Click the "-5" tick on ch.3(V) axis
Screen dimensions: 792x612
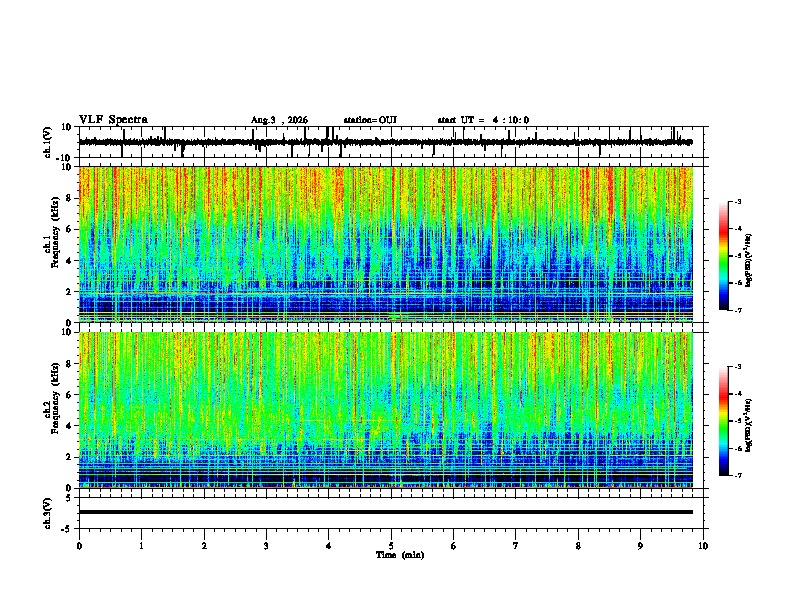tap(67, 529)
